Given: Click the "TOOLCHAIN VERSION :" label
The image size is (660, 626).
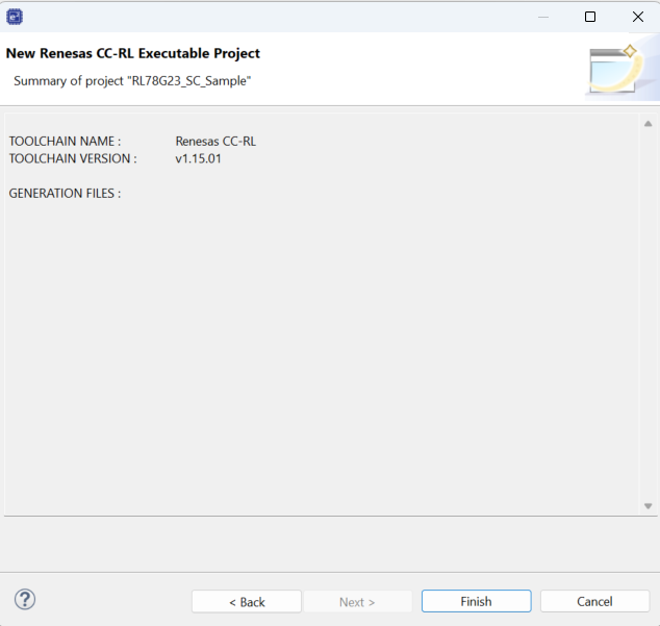Looking at the screenshot, I should coord(73,159).
